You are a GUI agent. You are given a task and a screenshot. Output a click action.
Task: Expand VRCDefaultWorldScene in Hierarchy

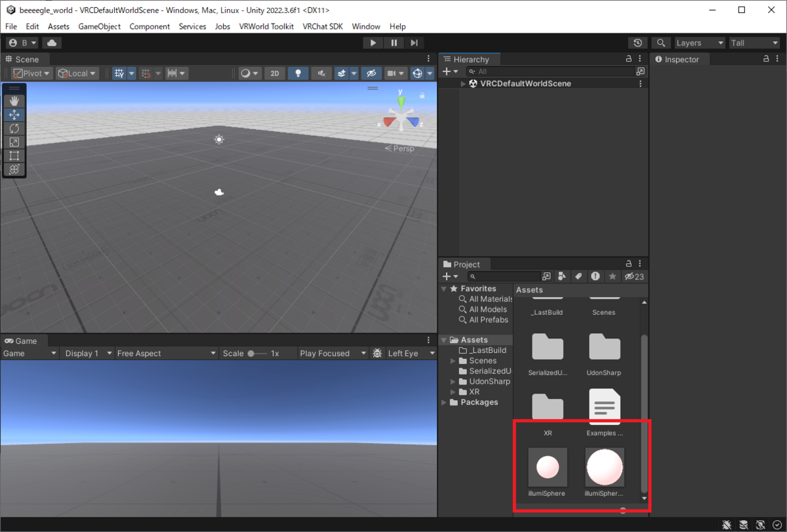click(463, 84)
